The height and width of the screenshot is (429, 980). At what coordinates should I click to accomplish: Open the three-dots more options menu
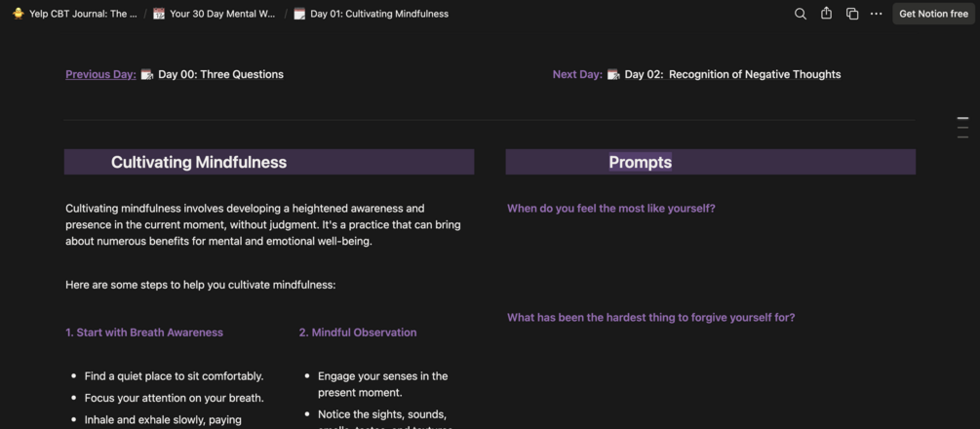tap(876, 14)
